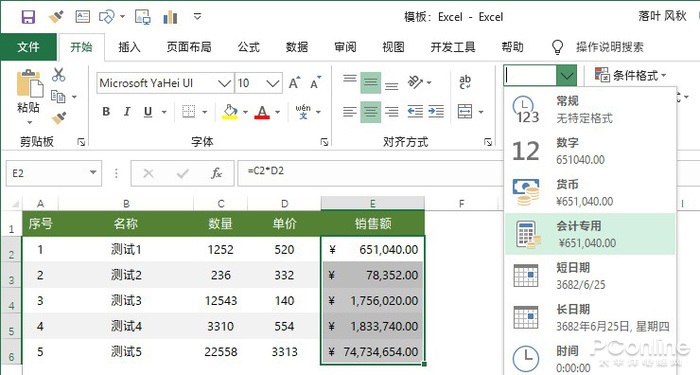Click the Save icon in quick access toolbar

[28, 17]
